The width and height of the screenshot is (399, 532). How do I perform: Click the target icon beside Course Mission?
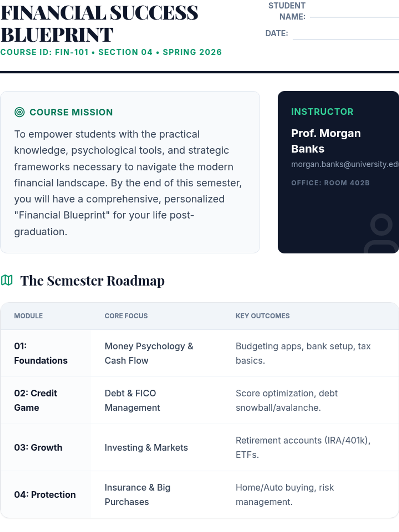(x=20, y=112)
